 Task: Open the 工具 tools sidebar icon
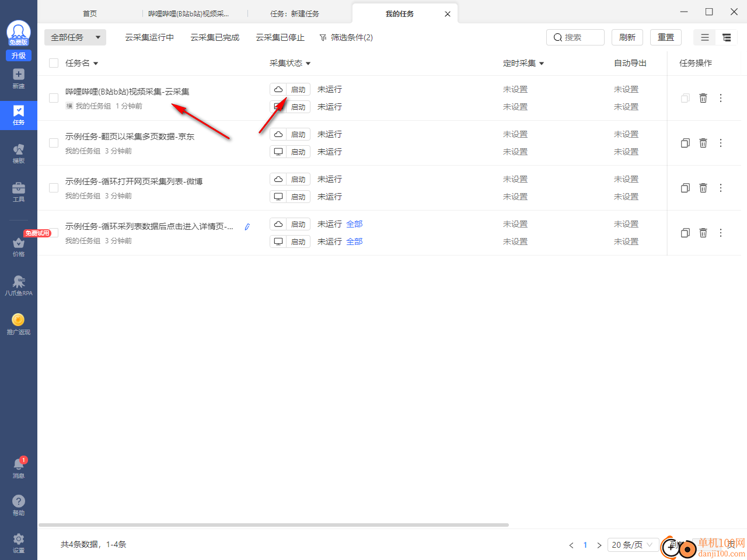pos(19,192)
